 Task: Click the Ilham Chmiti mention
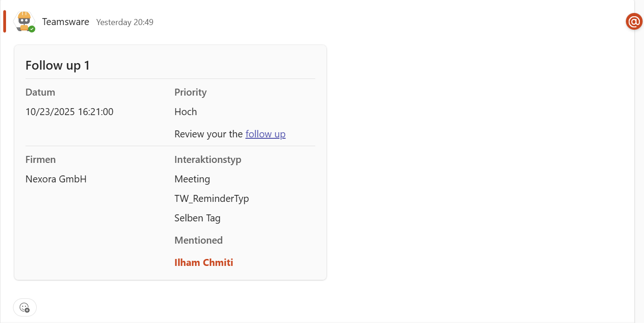pos(203,263)
